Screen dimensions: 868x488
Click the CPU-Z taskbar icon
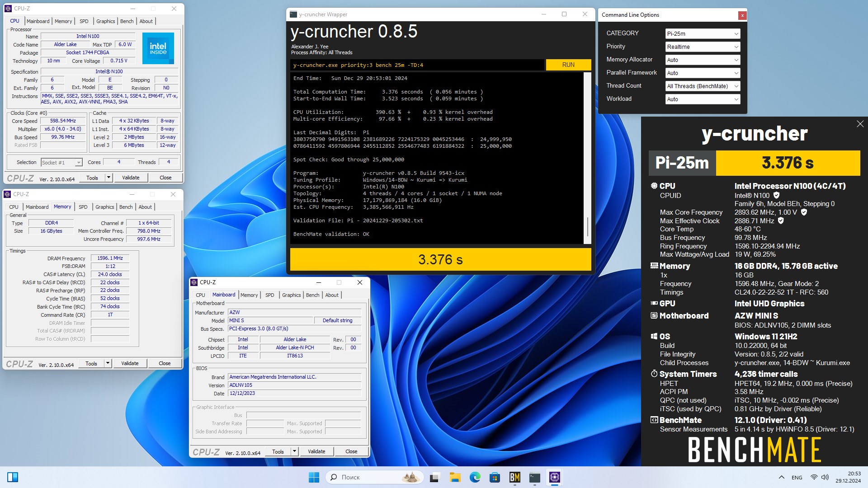(x=555, y=477)
